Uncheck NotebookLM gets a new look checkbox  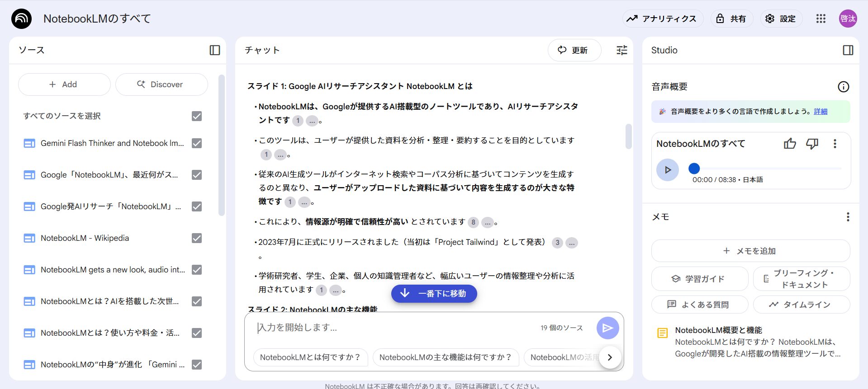[x=197, y=270]
